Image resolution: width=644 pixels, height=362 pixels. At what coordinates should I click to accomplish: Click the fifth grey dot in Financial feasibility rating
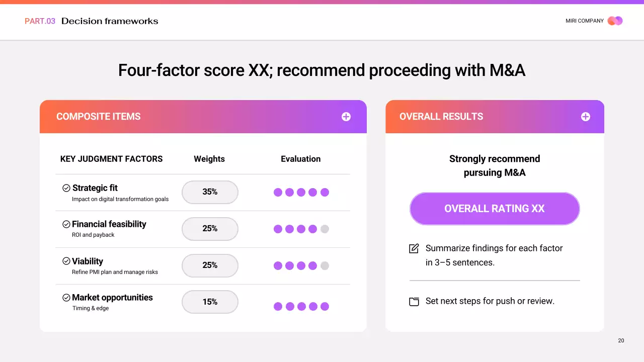(325, 229)
